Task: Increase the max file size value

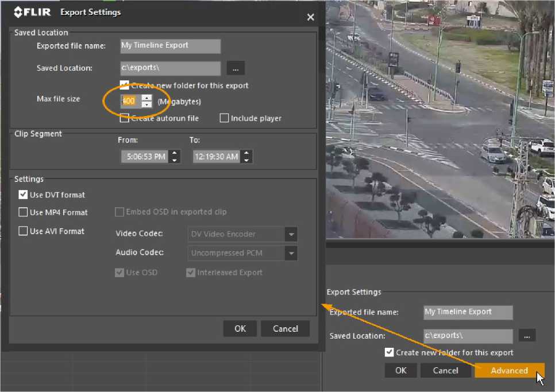Action: coord(147,98)
